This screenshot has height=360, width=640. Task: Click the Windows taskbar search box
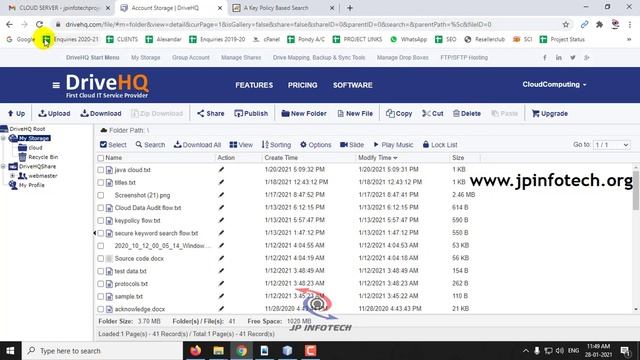(x=102, y=351)
